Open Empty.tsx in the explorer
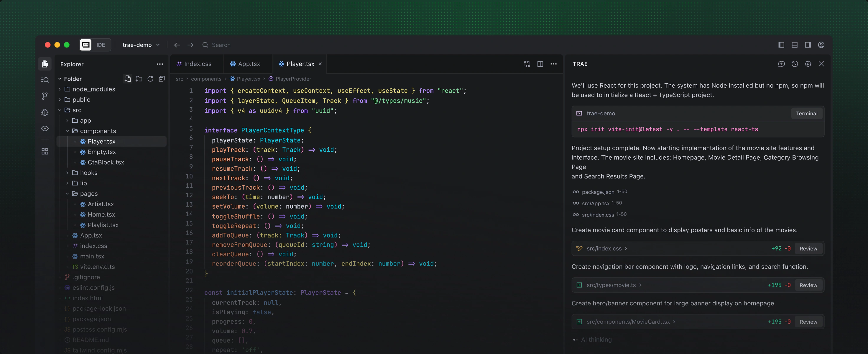This screenshot has width=868, height=354. (x=101, y=152)
